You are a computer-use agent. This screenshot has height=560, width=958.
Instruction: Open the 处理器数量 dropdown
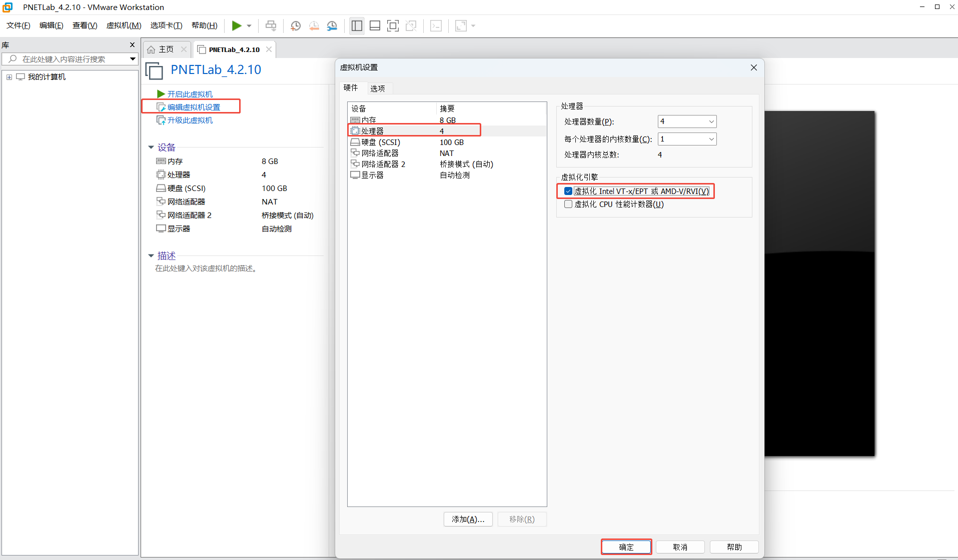coord(687,121)
